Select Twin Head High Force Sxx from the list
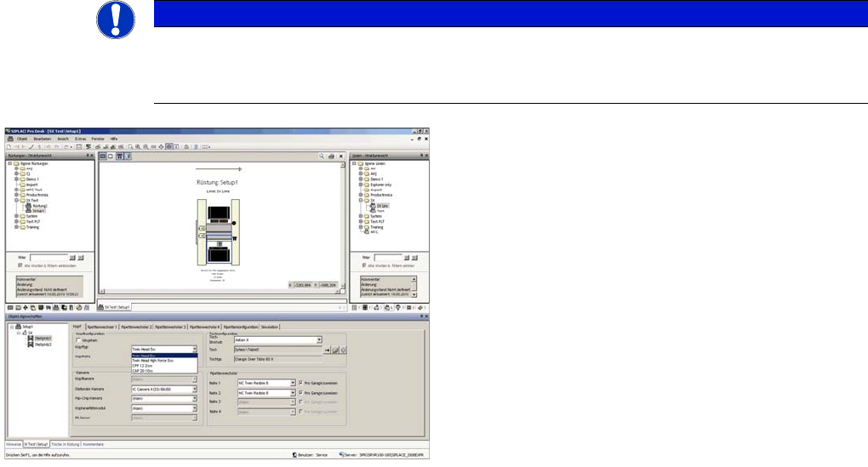 click(153, 361)
